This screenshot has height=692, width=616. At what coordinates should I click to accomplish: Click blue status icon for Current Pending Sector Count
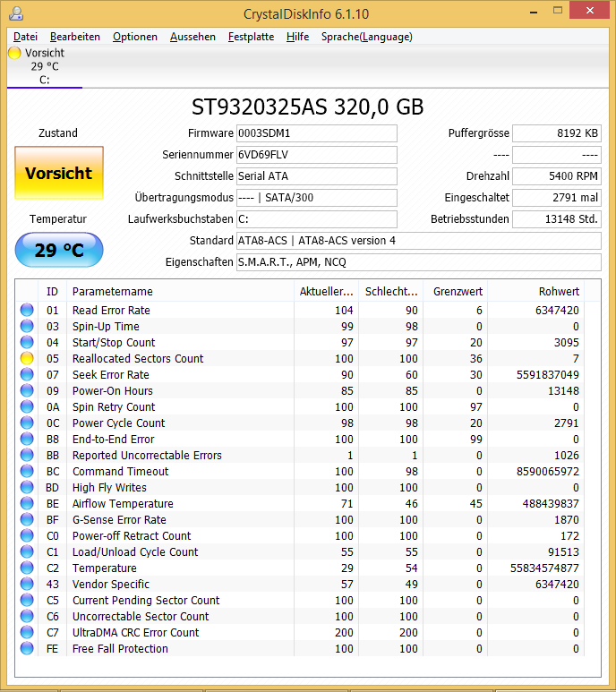[x=27, y=600]
